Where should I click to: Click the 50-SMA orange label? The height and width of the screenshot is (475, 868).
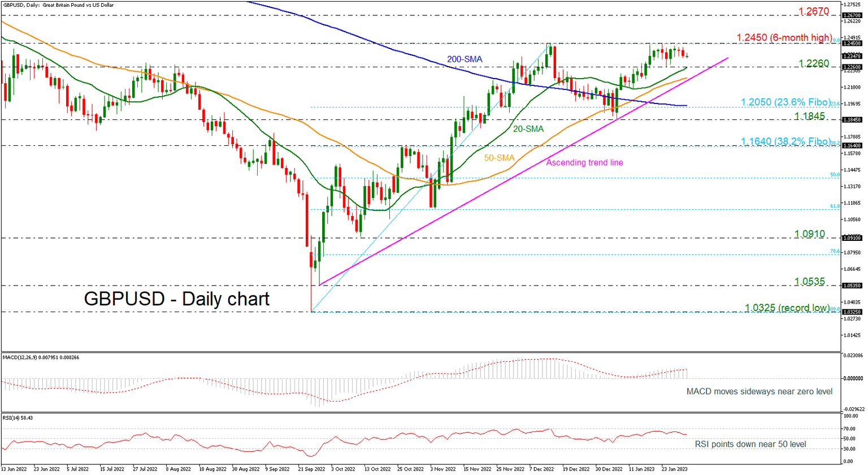(x=499, y=158)
